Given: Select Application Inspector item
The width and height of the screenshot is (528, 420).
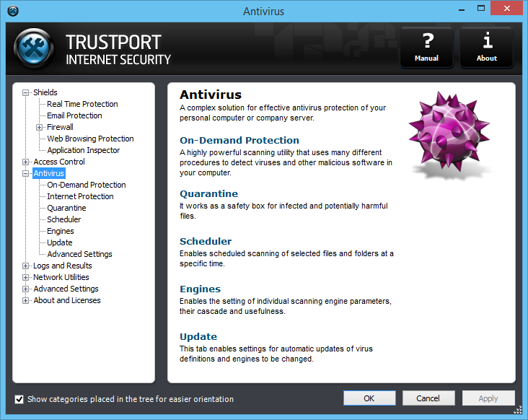Looking at the screenshot, I should (x=83, y=150).
